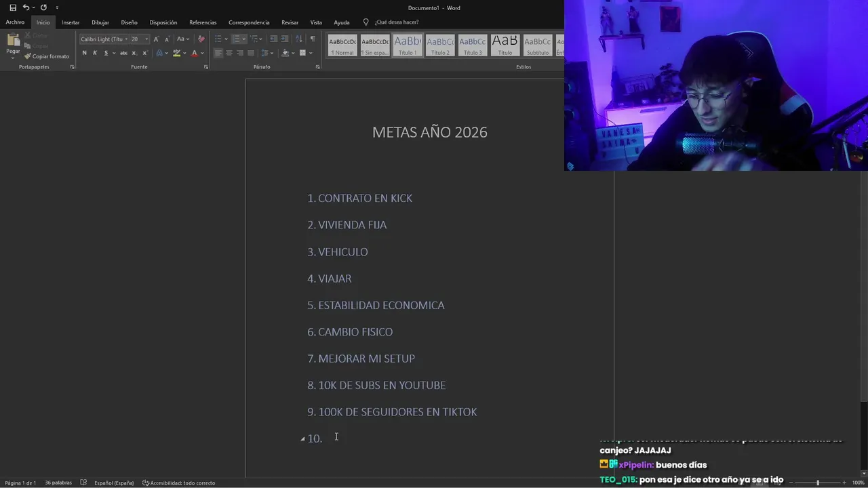The image size is (868, 488).
Task: Open the Archivo menu
Action: tap(15, 22)
